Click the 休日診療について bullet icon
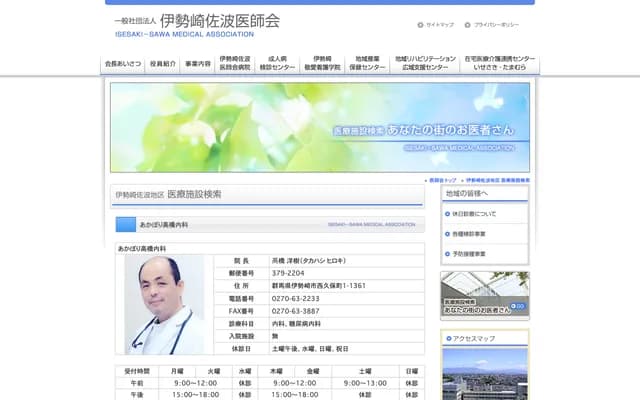 pyautogui.click(x=447, y=214)
